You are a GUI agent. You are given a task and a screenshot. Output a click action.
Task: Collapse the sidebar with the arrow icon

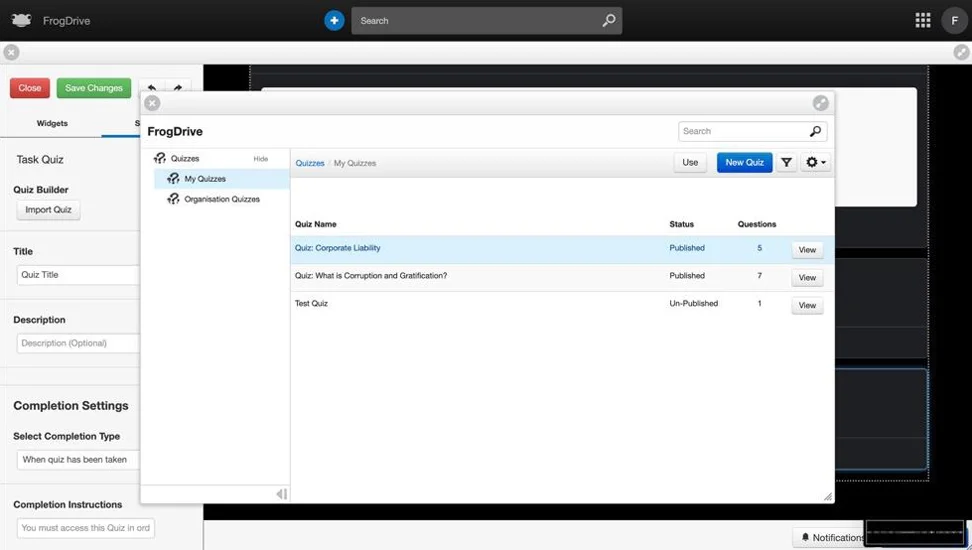point(281,494)
